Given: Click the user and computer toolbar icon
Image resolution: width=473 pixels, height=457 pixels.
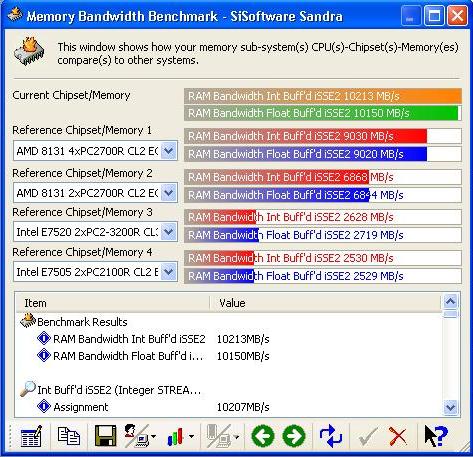Looking at the screenshot, I should point(136,436).
